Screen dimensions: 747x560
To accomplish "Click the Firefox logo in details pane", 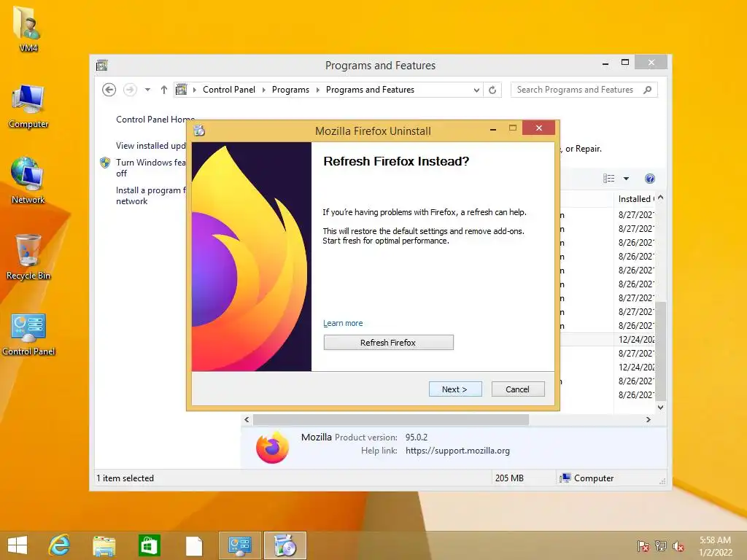I will pos(272,448).
